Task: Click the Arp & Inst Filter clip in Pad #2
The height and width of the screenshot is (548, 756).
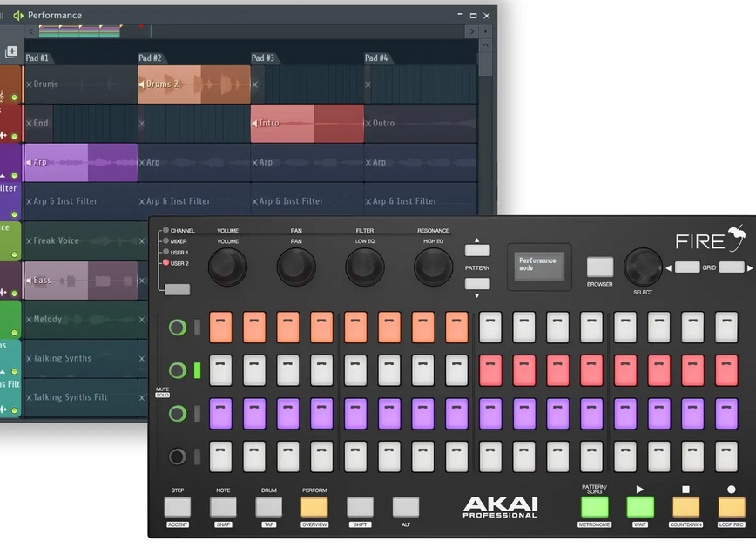Action: pos(194,201)
